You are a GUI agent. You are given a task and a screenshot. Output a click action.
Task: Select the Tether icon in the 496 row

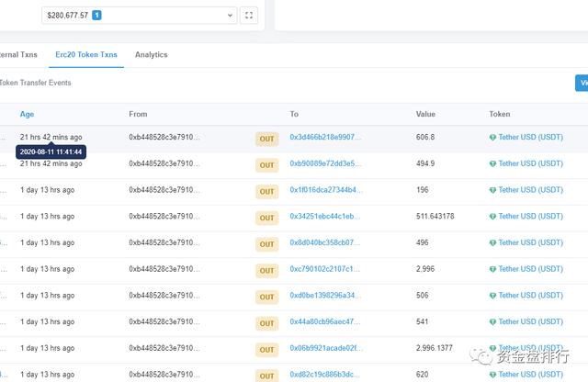tap(492, 243)
